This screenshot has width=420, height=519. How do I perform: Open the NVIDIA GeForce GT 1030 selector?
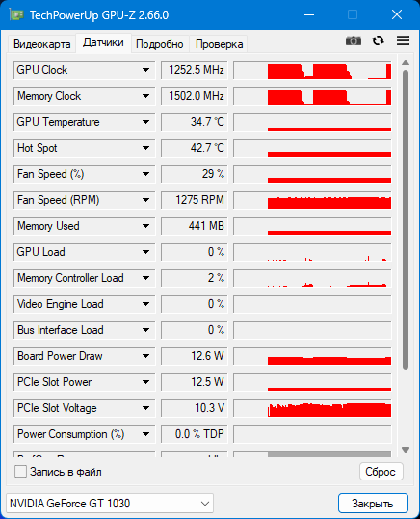[x=110, y=504]
